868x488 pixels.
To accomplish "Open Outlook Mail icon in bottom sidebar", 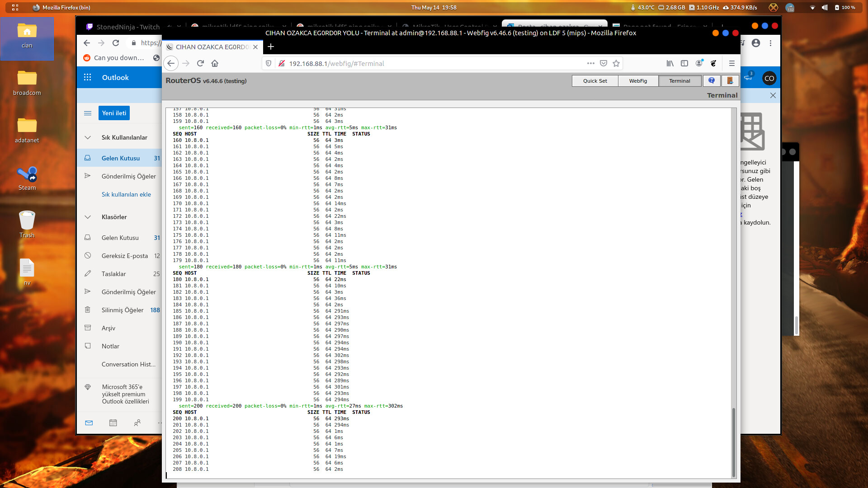I will click(x=89, y=423).
